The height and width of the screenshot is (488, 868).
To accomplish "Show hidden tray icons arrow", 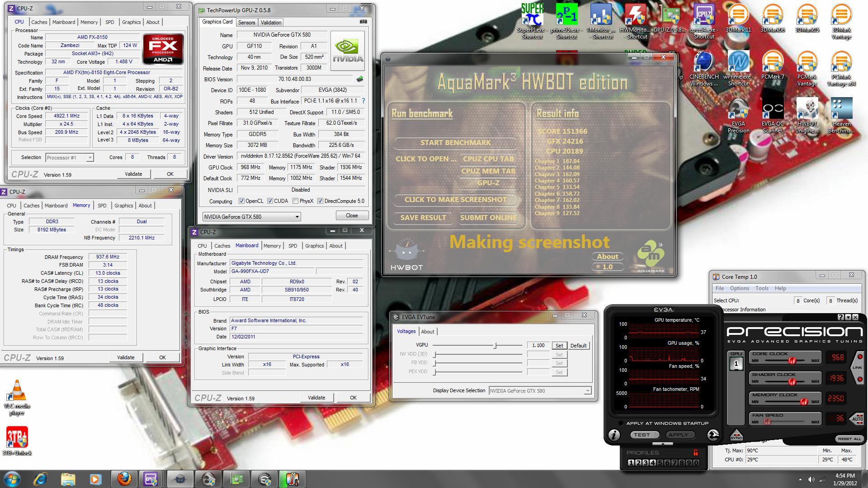I will coord(800,479).
